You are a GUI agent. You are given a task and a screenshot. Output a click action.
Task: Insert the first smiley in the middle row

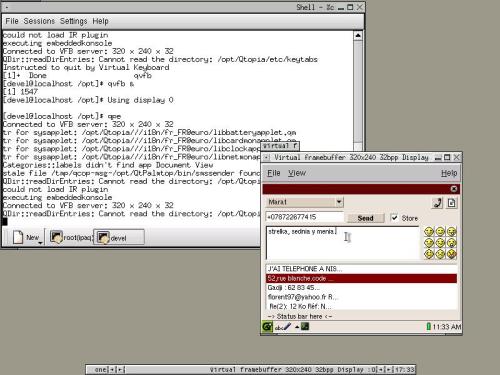[x=429, y=243]
